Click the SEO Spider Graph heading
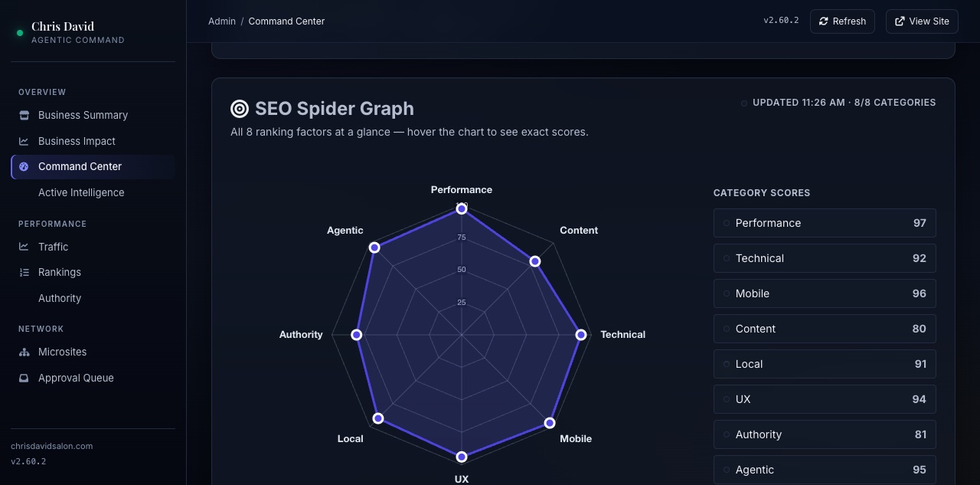The width and height of the screenshot is (980, 485). click(x=335, y=109)
